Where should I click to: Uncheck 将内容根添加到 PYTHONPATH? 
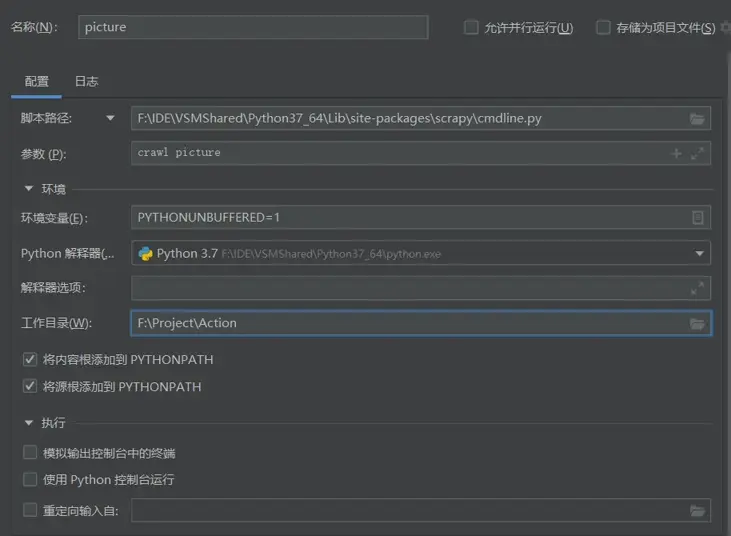point(30,359)
